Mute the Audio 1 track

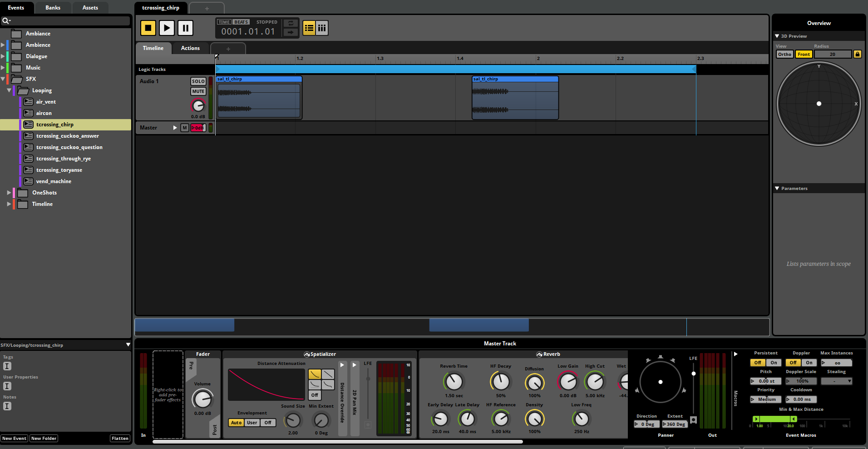pos(198,91)
